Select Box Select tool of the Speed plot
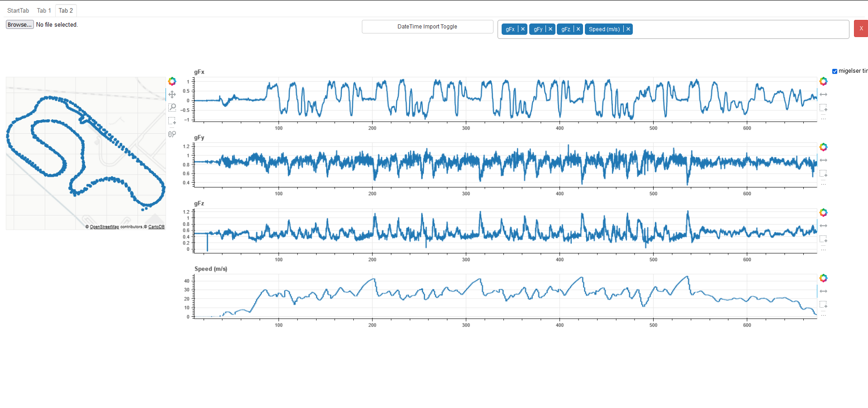Screen dimensions: 868x408 823,305
